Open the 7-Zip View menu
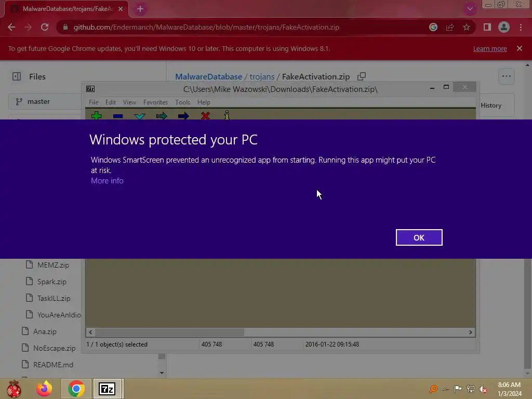The width and height of the screenshot is (532, 399). click(129, 102)
